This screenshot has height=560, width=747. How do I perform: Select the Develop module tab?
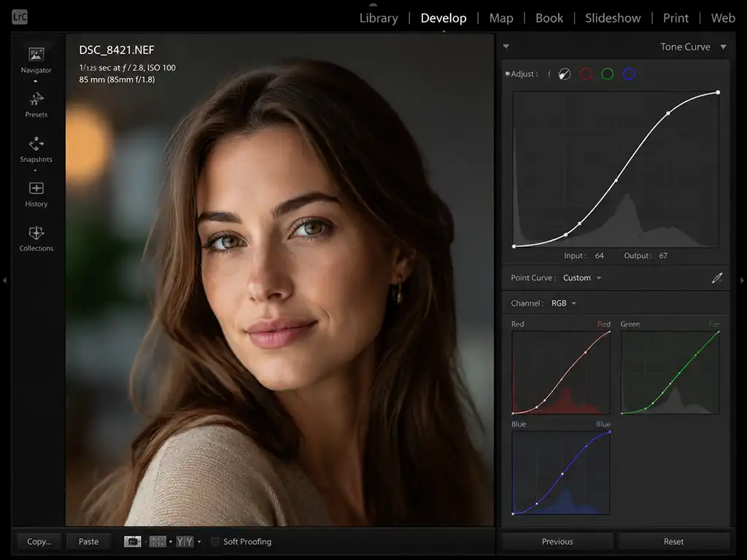click(444, 18)
